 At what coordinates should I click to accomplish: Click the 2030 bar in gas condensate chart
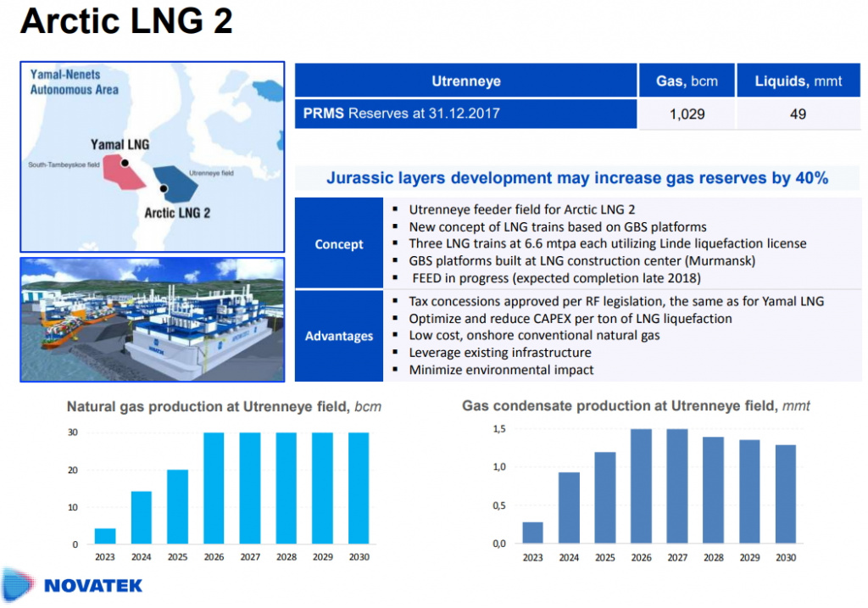coord(786,494)
